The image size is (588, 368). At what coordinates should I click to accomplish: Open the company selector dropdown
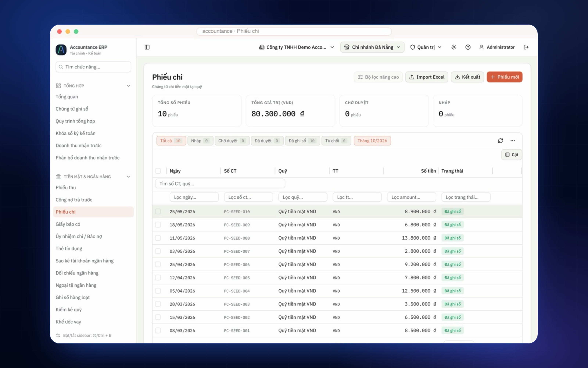296,47
